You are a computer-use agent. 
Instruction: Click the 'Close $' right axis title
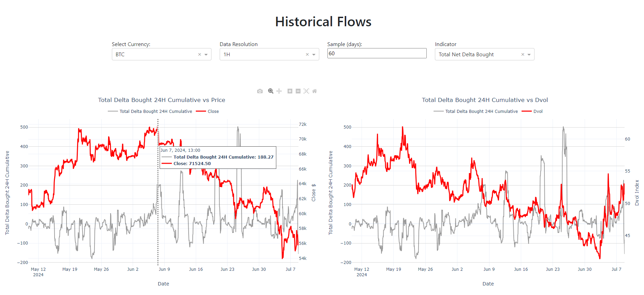click(x=313, y=193)
